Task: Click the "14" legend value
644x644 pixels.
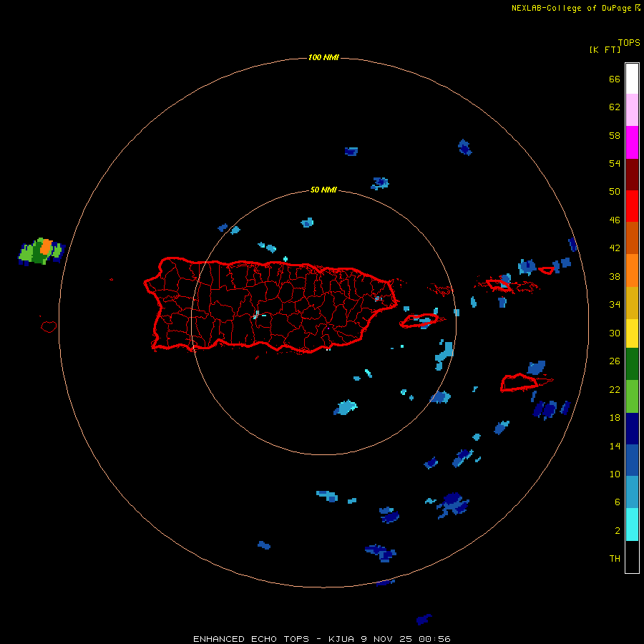Action: click(x=615, y=446)
